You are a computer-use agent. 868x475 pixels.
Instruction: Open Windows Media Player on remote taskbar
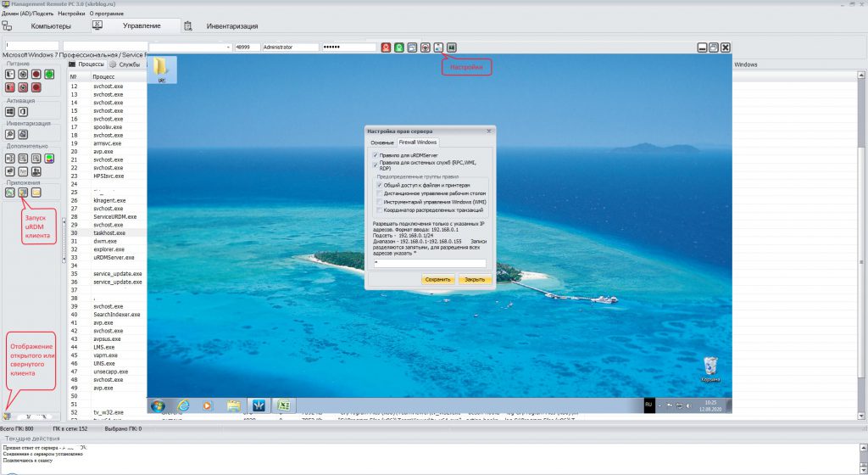(x=207, y=405)
